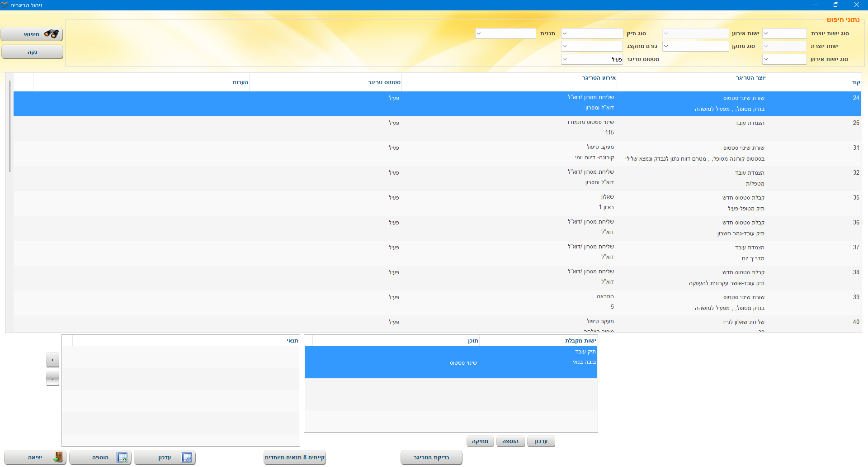Open the תכנית dropdown

point(479,33)
